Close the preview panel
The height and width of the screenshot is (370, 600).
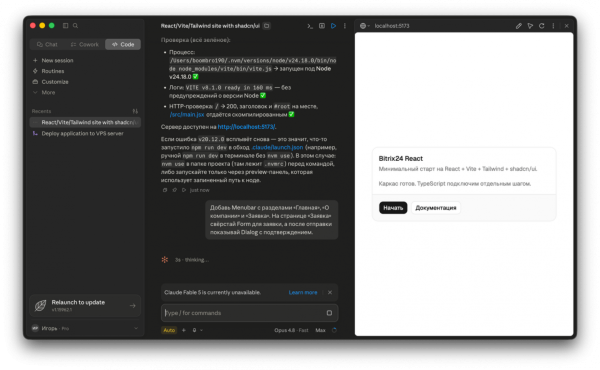(x=566, y=26)
